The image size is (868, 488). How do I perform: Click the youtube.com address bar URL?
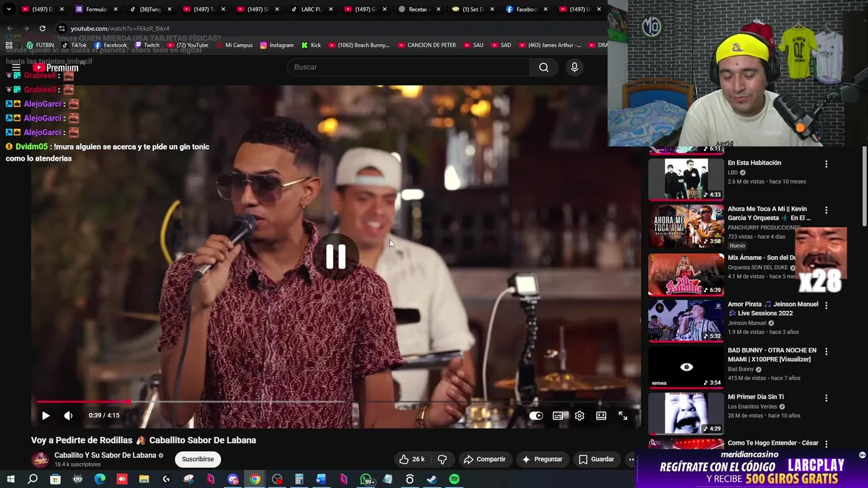120,28
